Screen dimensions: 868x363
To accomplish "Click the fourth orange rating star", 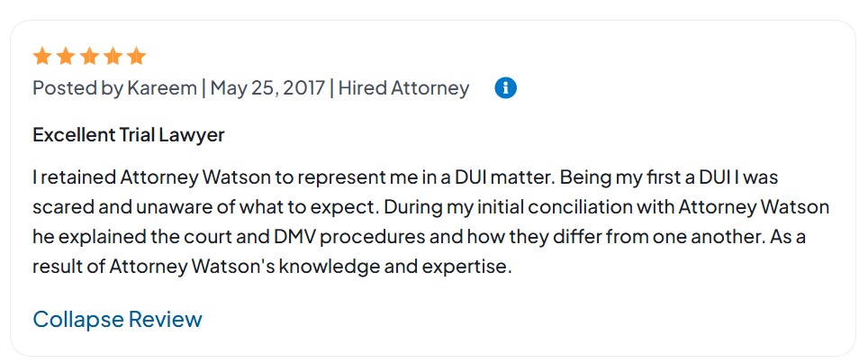I will click(x=112, y=57).
